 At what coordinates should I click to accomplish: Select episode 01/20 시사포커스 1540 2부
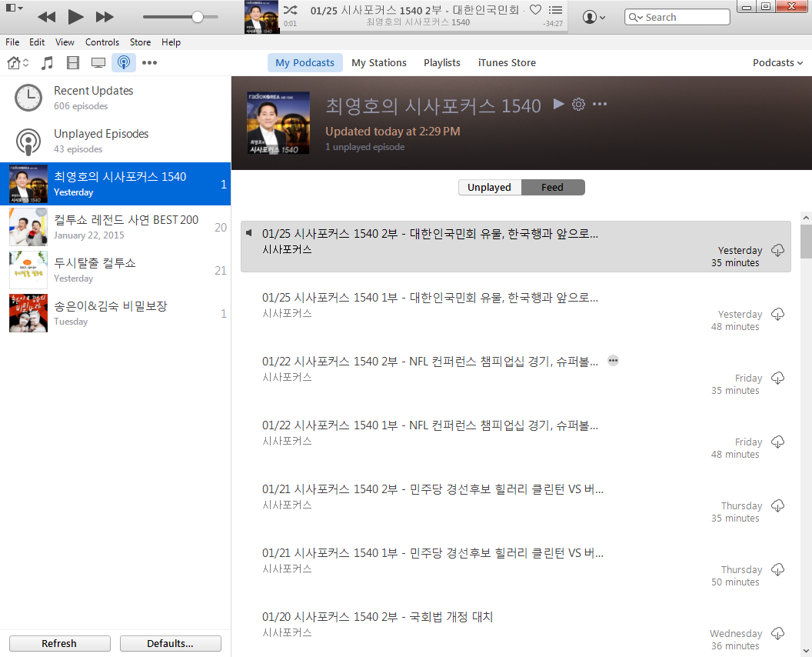[516, 629]
